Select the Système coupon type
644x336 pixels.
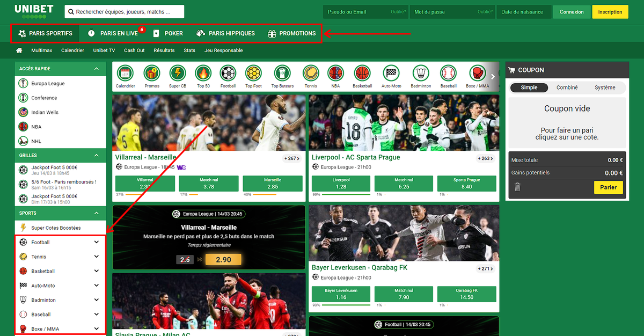[x=605, y=87]
